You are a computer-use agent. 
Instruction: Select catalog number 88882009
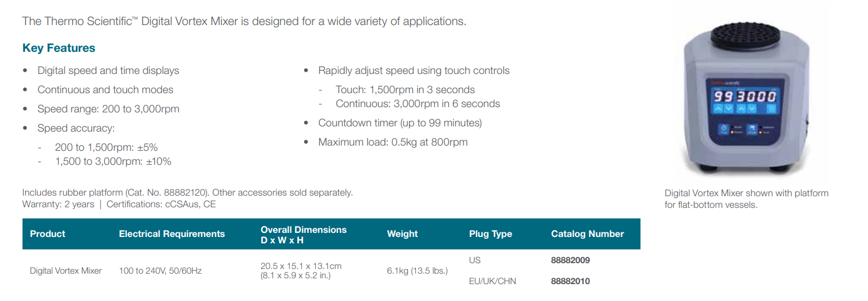[570, 260]
